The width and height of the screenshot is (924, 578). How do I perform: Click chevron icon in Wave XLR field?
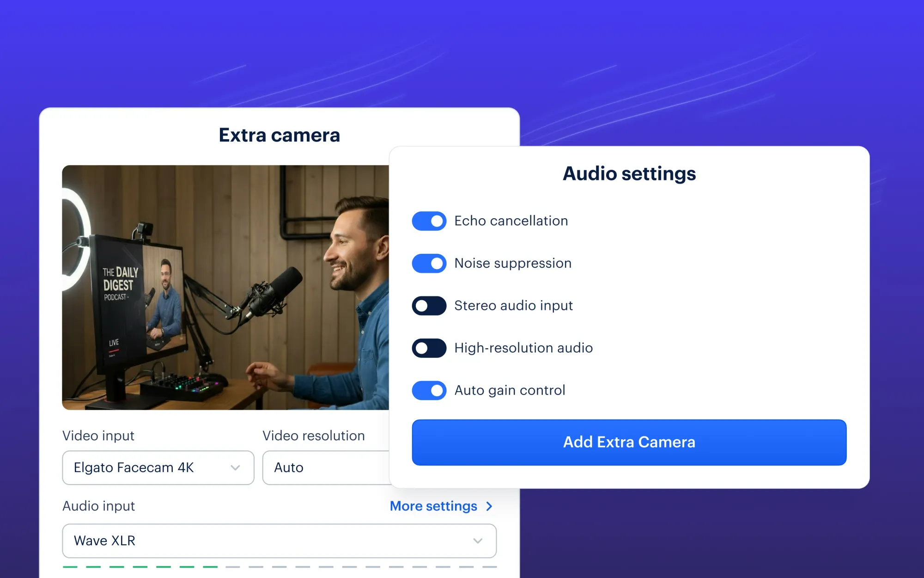point(478,541)
